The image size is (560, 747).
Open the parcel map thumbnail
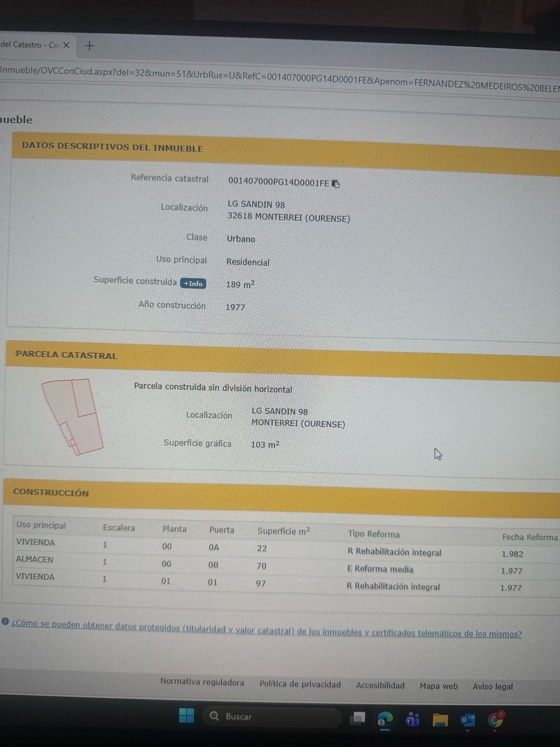[72, 417]
